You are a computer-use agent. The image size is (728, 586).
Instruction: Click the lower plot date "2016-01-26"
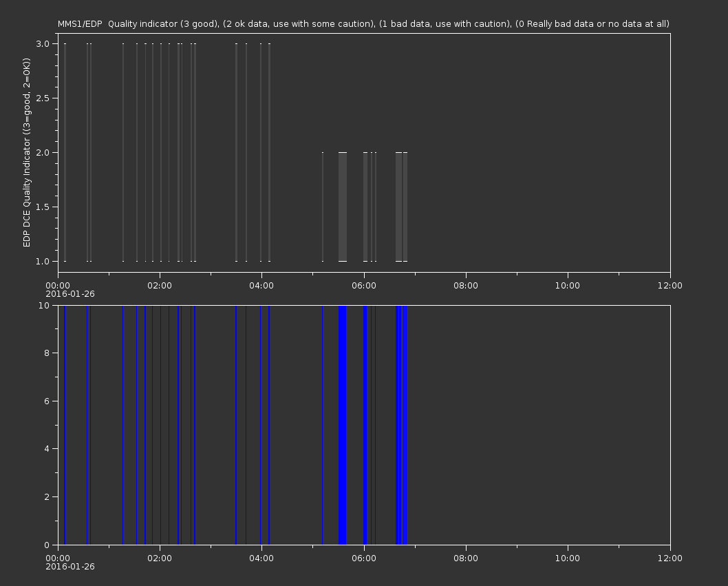70,567
